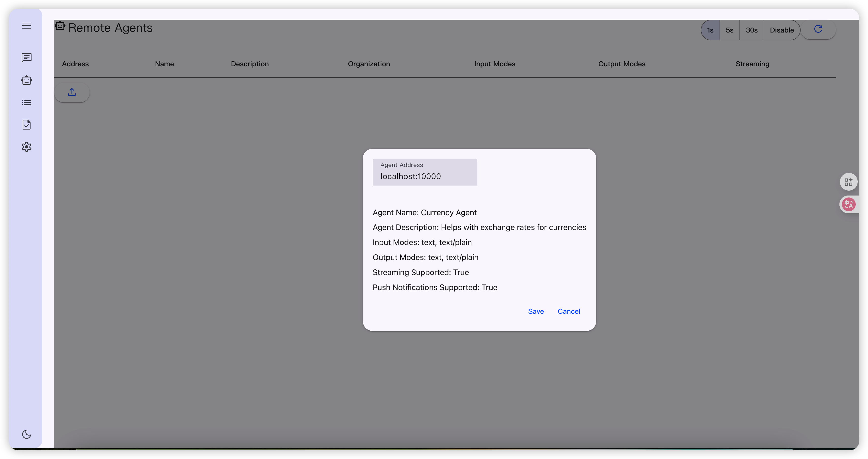Select the 5s refresh interval
Image resolution: width=868 pixels, height=459 pixels.
729,30
